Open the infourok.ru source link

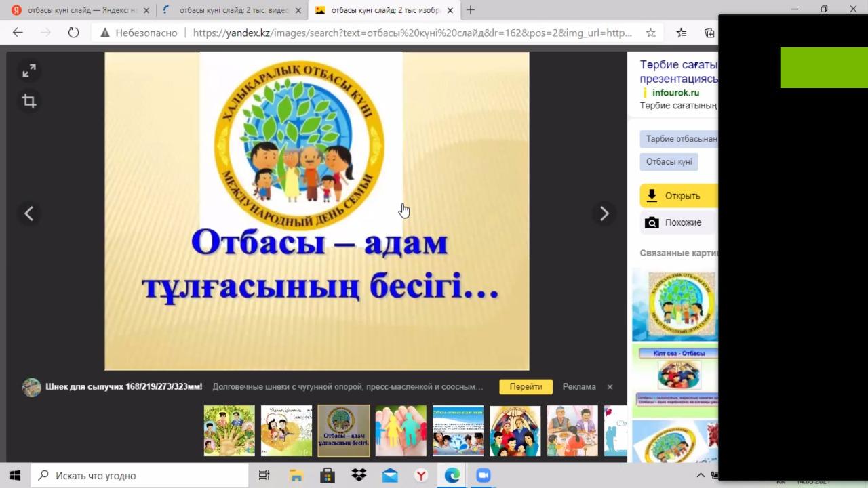tap(675, 93)
